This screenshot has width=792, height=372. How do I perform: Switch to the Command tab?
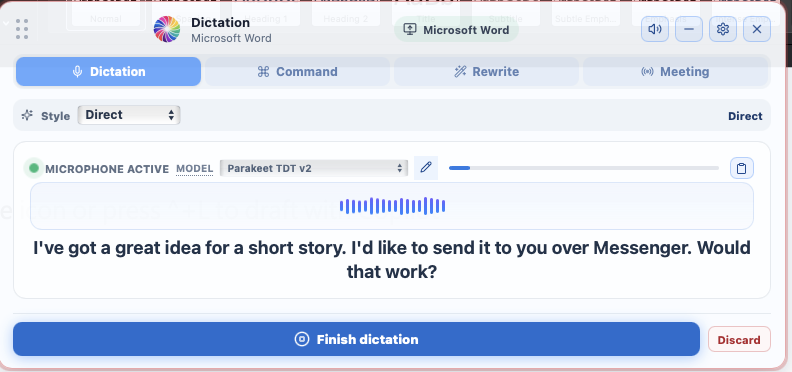tap(297, 72)
